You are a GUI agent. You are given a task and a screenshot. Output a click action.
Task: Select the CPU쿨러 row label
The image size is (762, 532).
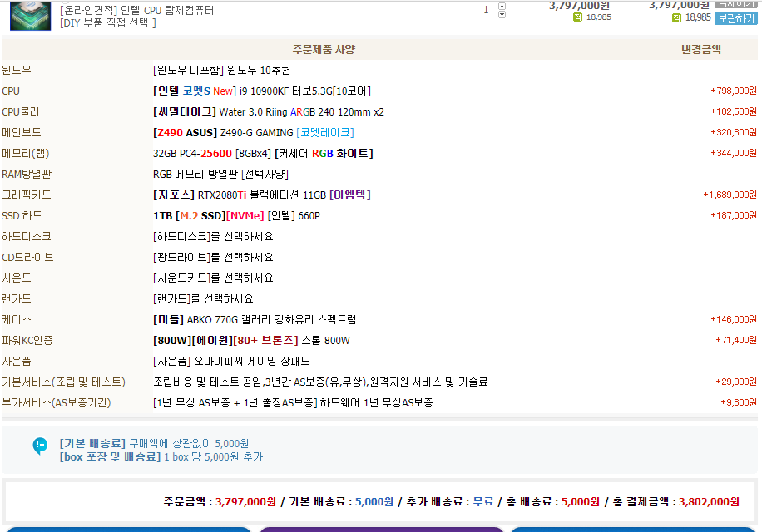click(21, 112)
